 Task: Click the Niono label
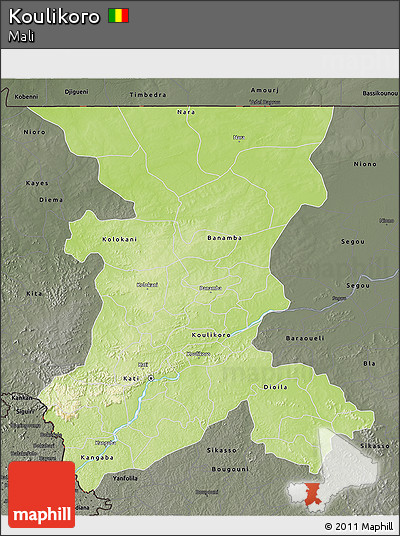(x=365, y=164)
